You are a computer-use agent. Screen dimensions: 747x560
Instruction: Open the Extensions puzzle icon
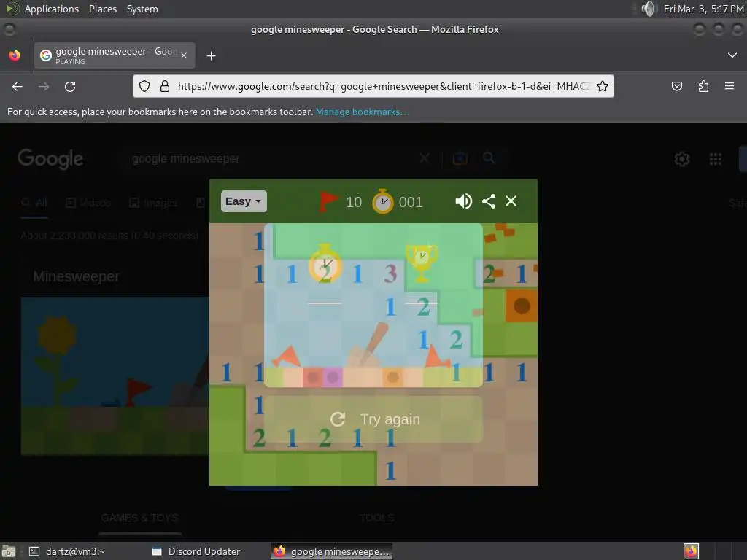(x=703, y=86)
